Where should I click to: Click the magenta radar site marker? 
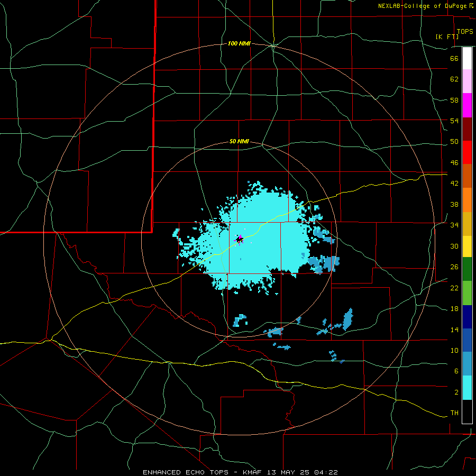pos(240,239)
